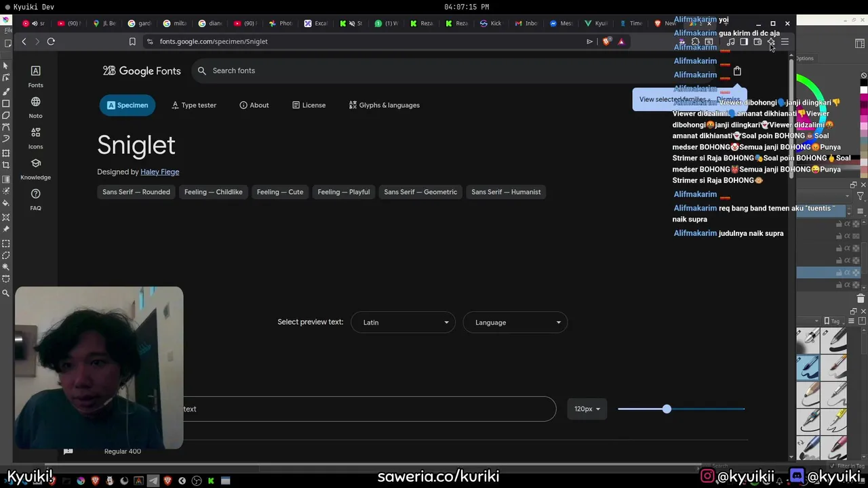Viewport: 868px width, 488px height.
Task: Click the Brave shields lion icon
Action: pyautogui.click(x=606, y=41)
